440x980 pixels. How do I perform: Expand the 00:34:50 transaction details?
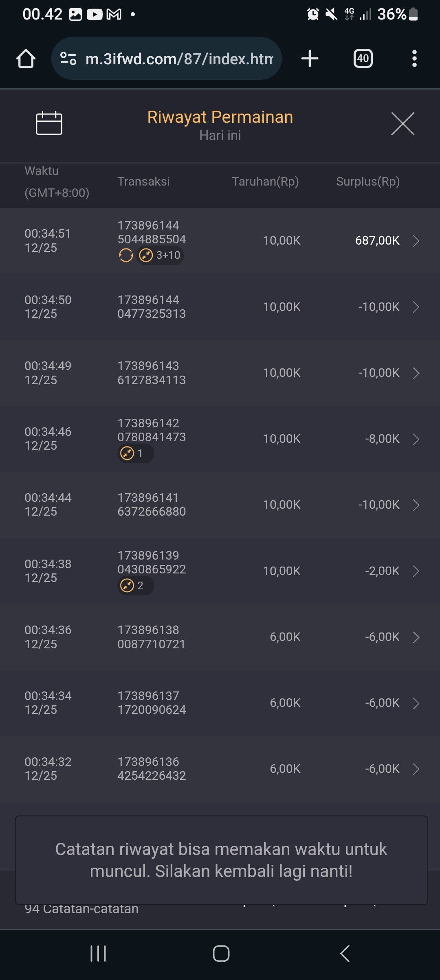[416, 307]
